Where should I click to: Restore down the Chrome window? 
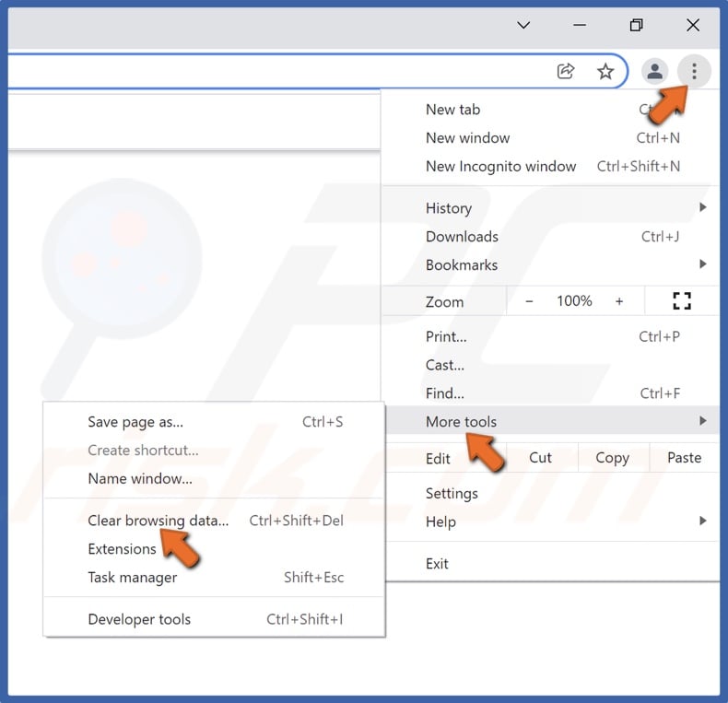[x=636, y=25]
